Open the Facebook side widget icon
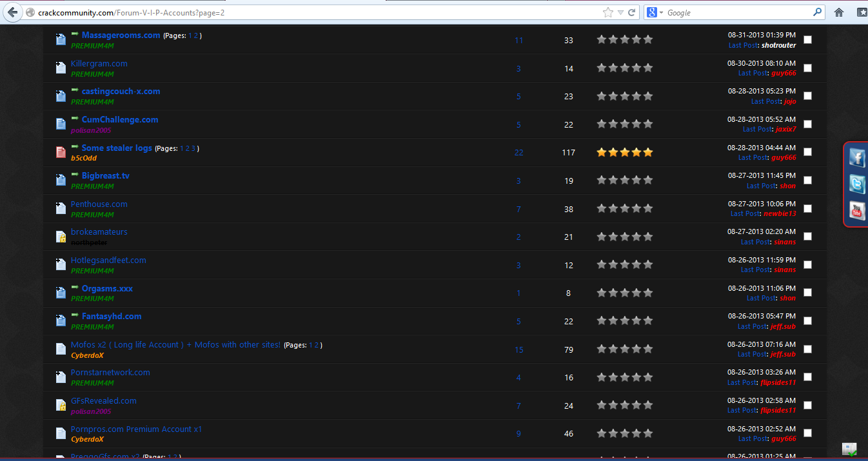868x461 pixels. coord(856,157)
